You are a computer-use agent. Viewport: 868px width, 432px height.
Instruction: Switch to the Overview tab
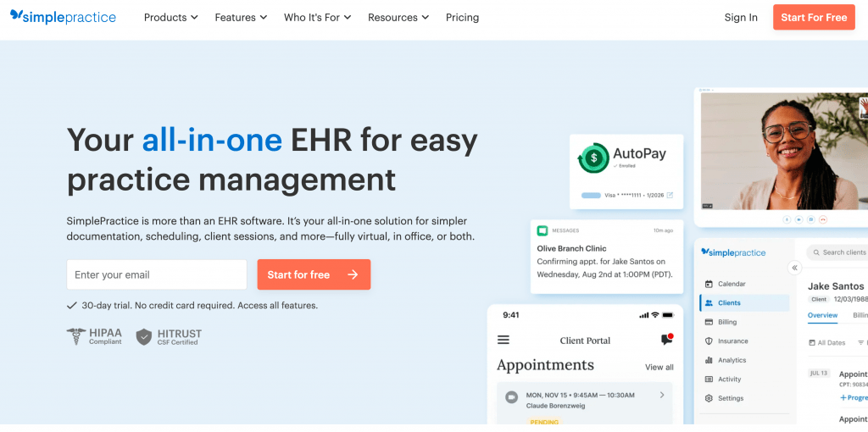tap(822, 315)
